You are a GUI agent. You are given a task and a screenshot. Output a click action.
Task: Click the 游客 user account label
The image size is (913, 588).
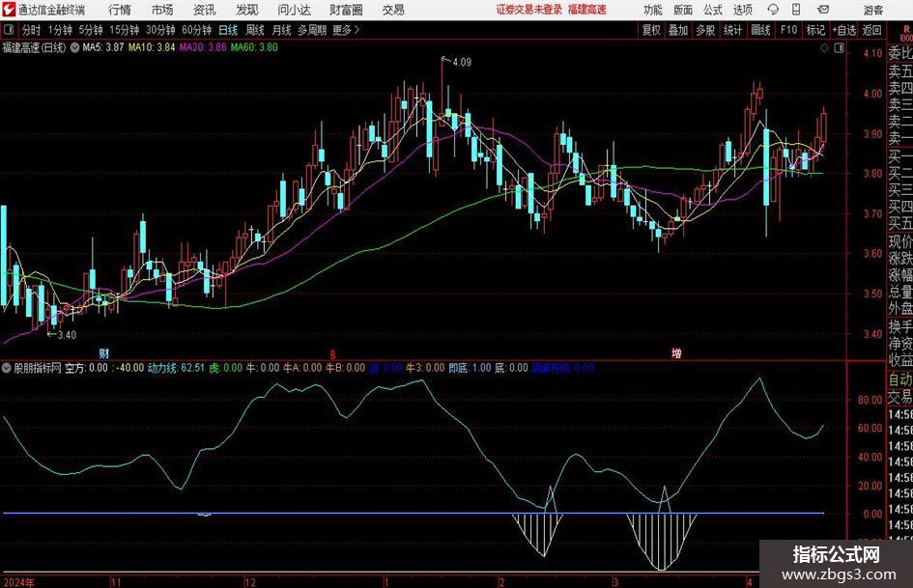click(x=873, y=10)
